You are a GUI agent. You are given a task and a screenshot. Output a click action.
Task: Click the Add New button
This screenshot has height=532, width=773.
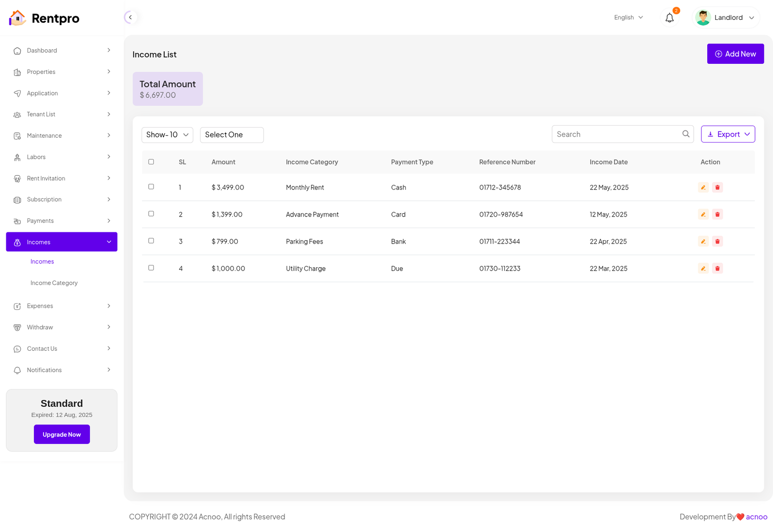(x=735, y=54)
